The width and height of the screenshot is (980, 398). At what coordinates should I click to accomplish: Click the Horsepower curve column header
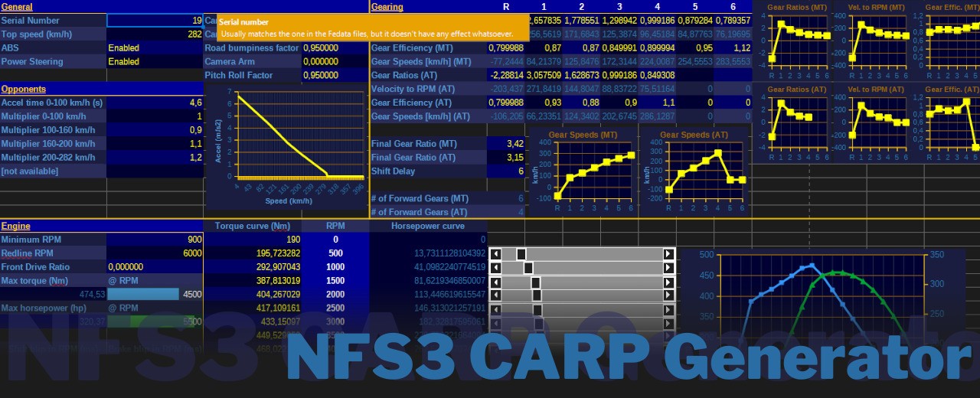(x=428, y=227)
